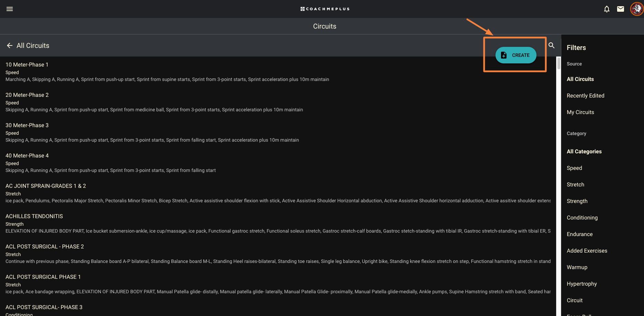Viewport: 644px width, 316px height.
Task: Click the All Circuits heading text
Action: [x=33, y=45]
